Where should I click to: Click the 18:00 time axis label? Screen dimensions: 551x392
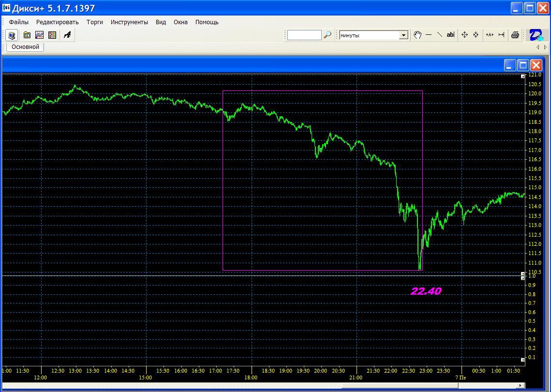click(251, 377)
